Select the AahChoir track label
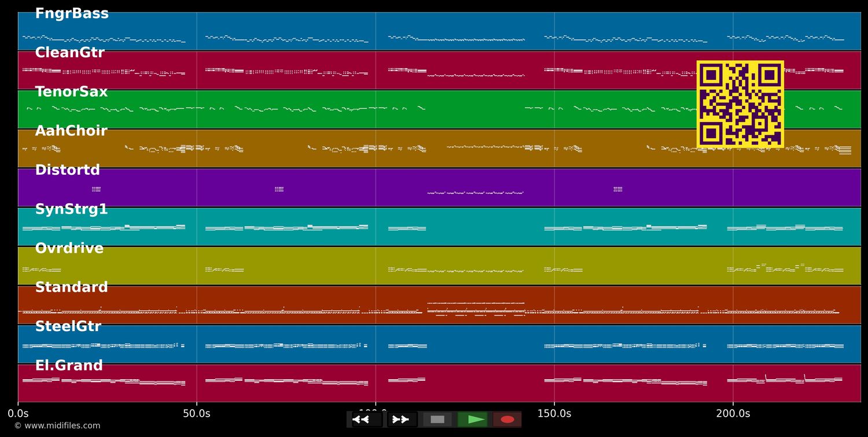 71,131
